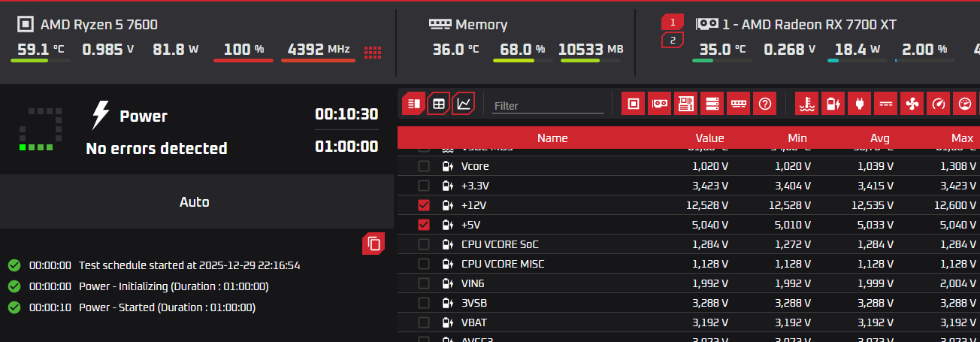Select GPU number 2 in the selector
980x342 pixels.
point(673,40)
